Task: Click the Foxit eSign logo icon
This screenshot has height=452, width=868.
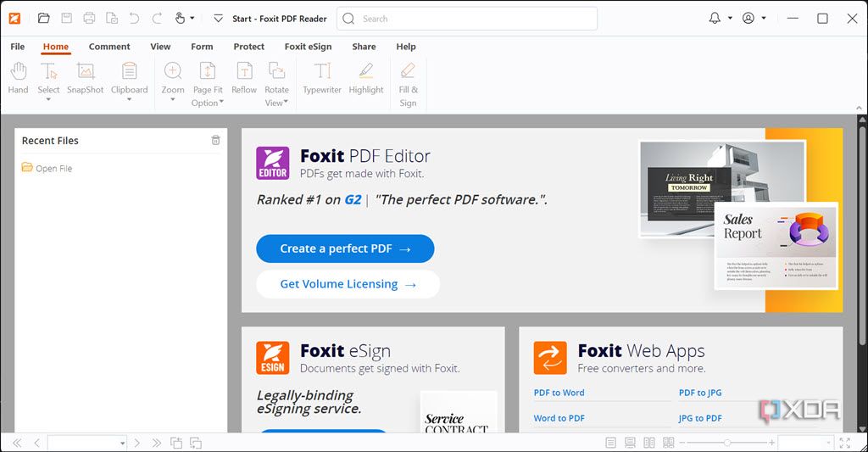Action: point(273,358)
